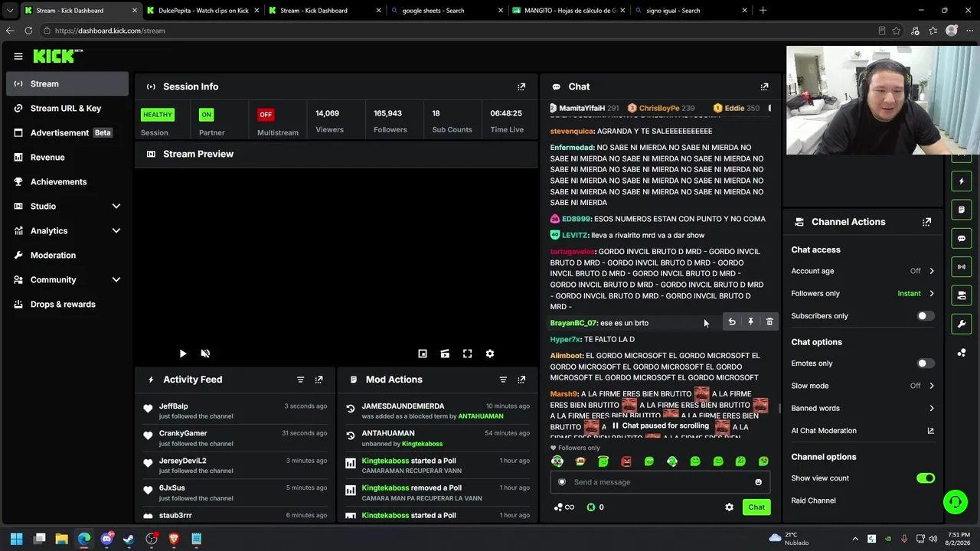
Task: Open the green support headset button
Action: point(955,502)
